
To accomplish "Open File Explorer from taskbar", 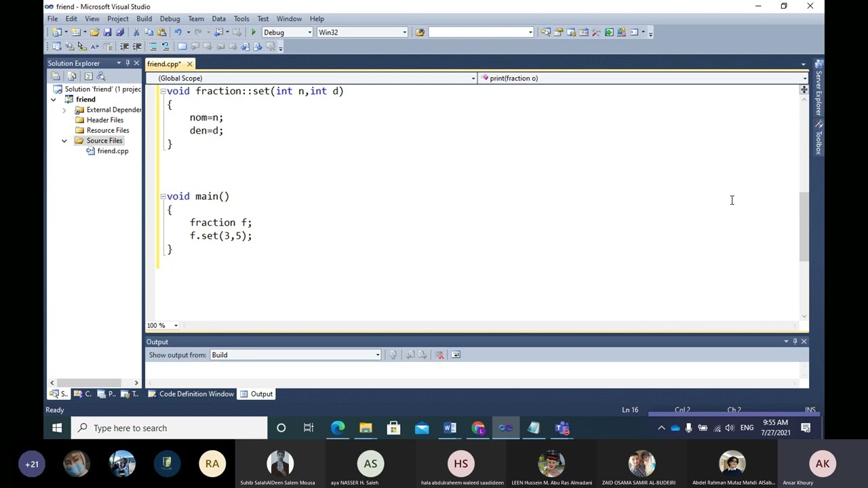I will [366, 428].
